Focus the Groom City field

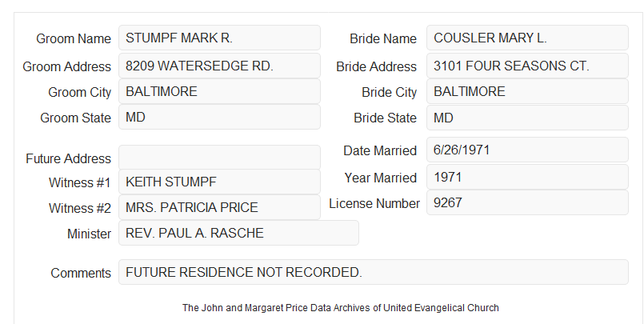pos(219,91)
